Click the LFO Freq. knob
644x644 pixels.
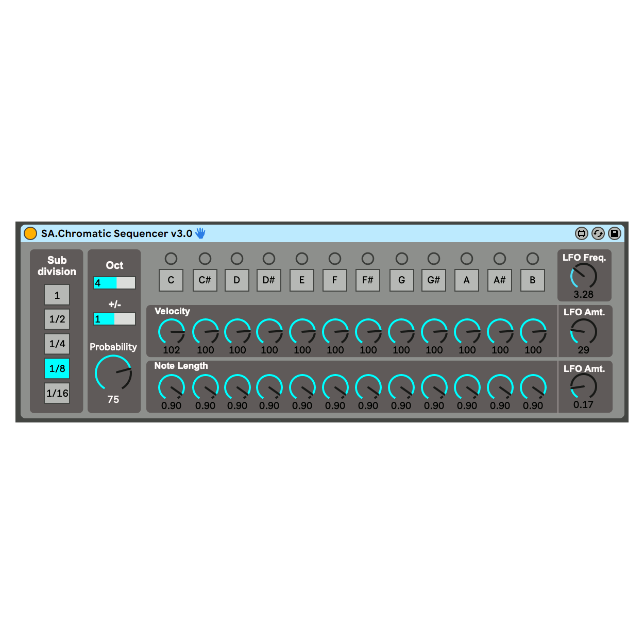tap(584, 276)
